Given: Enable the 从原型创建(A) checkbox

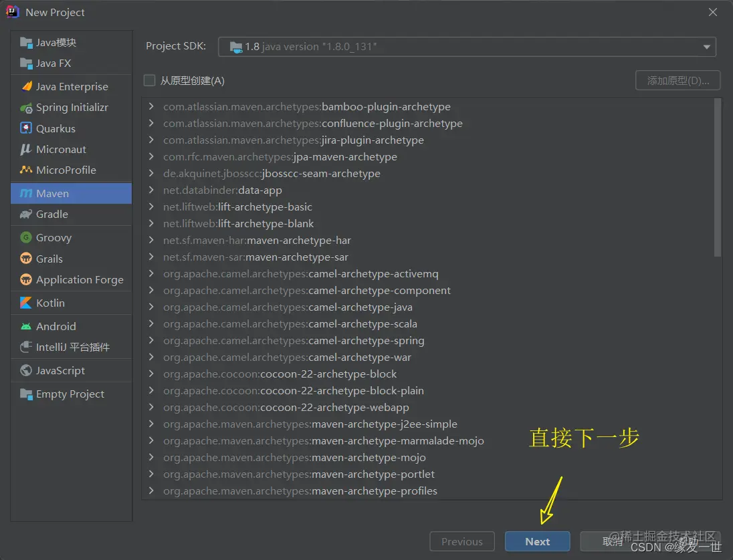Looking at the screenshot, I should point(149,80).
